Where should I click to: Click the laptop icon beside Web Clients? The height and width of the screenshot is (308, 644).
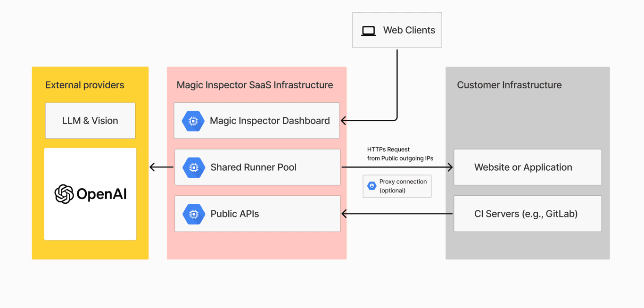pos(368,31)
